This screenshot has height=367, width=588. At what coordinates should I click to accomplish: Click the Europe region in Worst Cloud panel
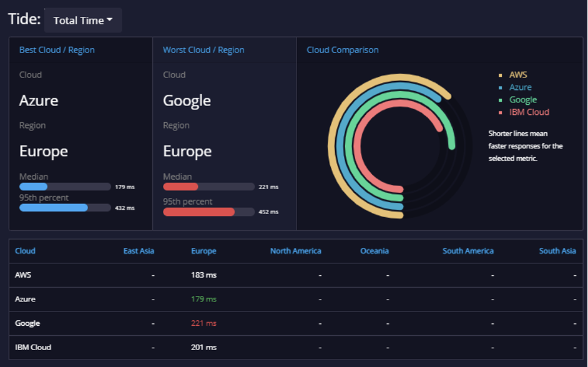click(x=187, y=152)
